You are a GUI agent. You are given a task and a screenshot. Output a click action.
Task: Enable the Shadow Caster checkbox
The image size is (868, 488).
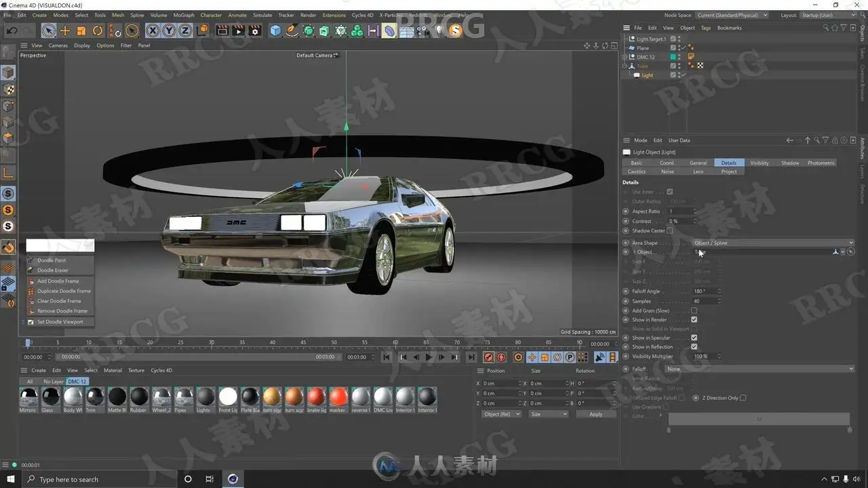(670, 230)
